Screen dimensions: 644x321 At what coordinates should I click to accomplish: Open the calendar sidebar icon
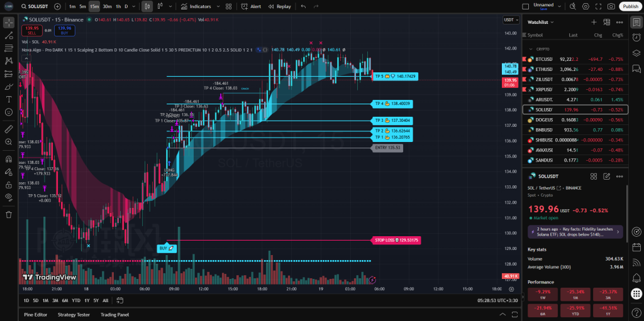click(x=636, y=248)
